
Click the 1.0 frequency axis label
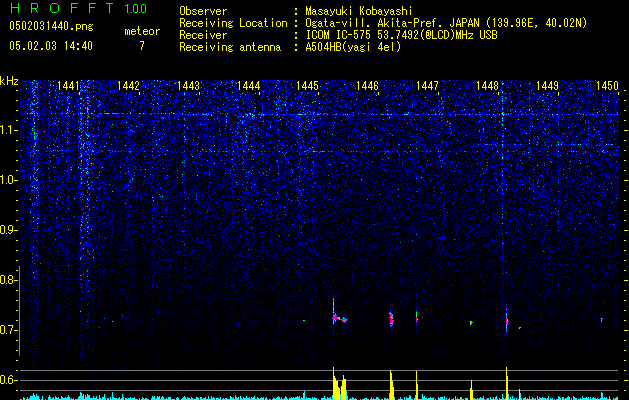coord(8,180)
